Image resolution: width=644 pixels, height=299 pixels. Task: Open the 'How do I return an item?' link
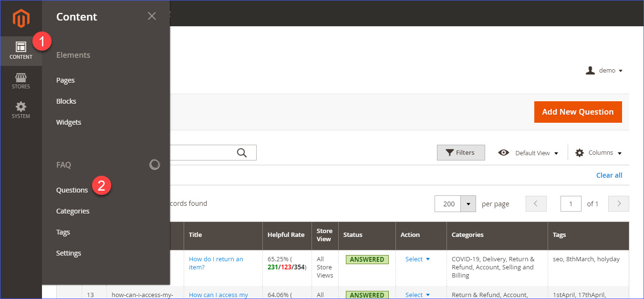(x=216, y=263)
